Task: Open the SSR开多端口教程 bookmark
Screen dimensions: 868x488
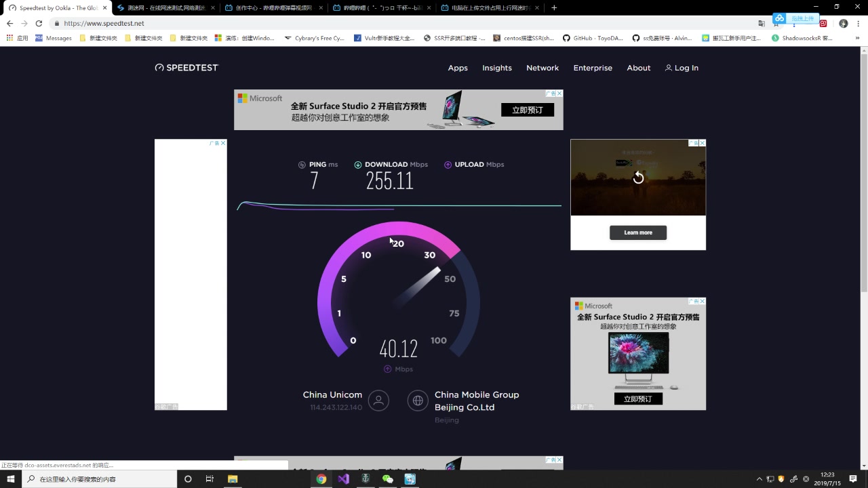Action: point(454,38)
